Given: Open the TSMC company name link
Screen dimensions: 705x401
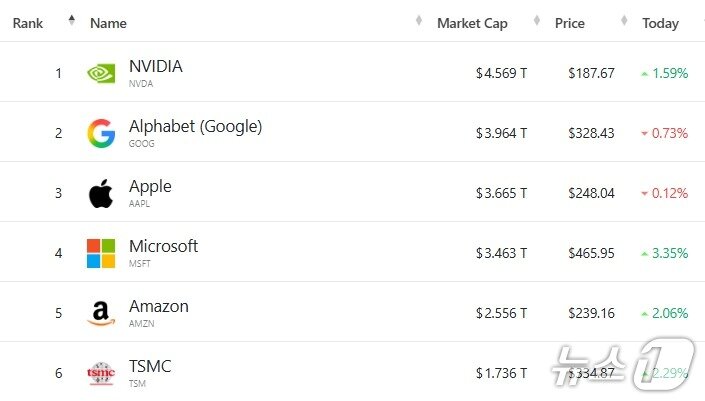Looking at the screenshot, I should click(x=150, y=367).
